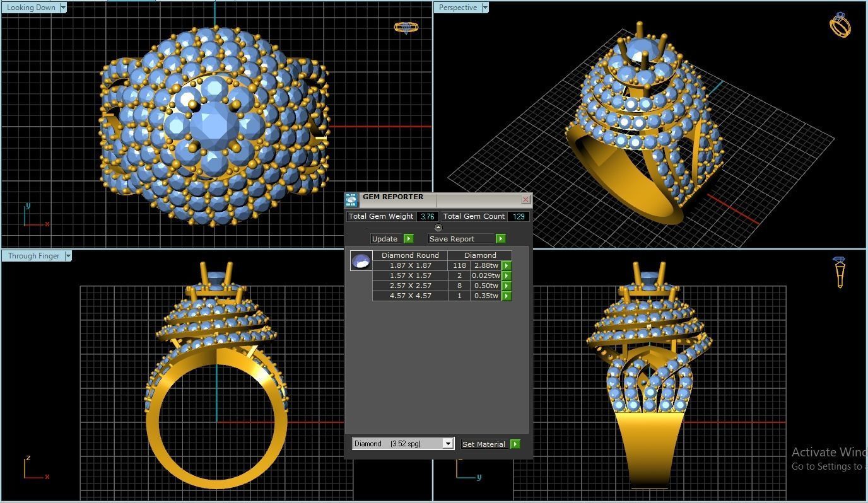Click the 0.35tw weight cell
Viewport: 868px width, 503px height.
coord(486,296)
